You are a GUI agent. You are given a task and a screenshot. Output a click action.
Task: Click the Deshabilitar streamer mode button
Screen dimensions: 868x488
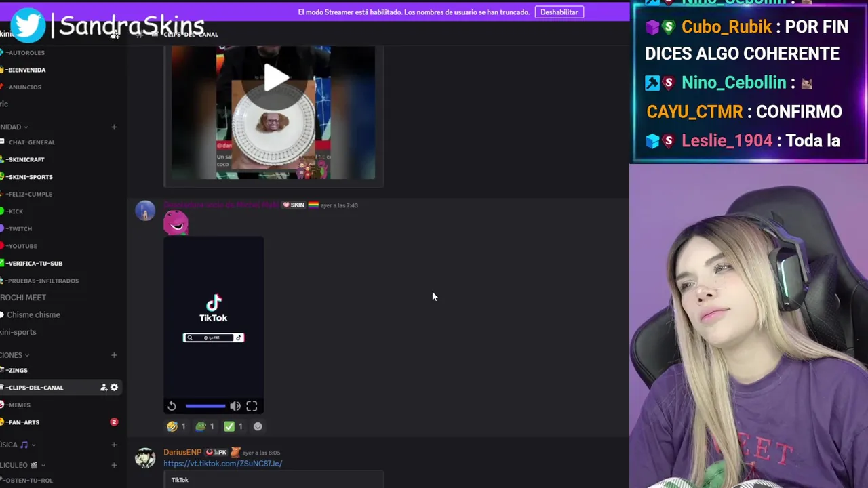coord(559,12)
